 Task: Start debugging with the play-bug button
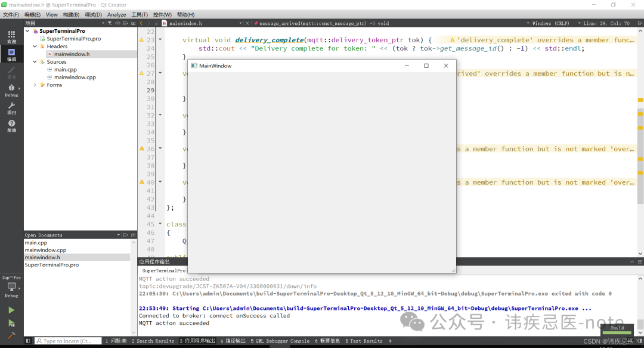coord(11,324)
